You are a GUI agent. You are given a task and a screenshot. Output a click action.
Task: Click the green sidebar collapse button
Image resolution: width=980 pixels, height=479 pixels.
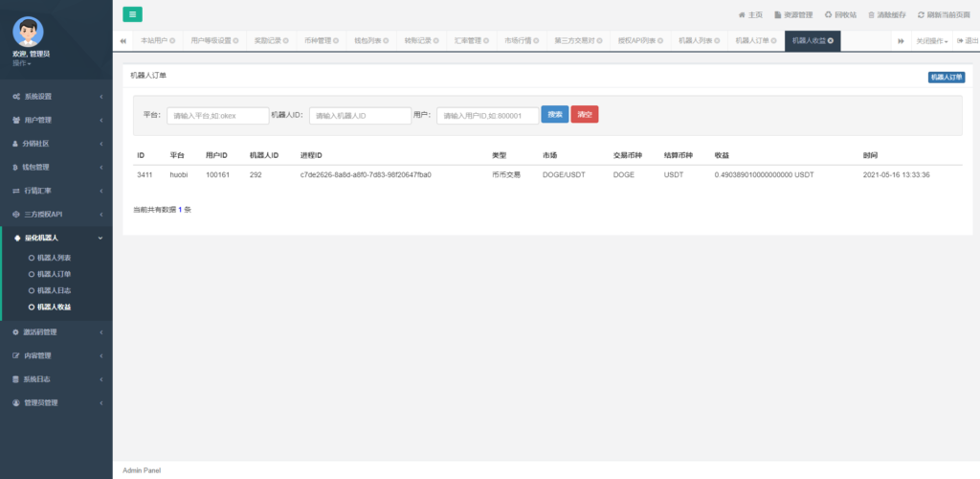click(x=132, y=14)
